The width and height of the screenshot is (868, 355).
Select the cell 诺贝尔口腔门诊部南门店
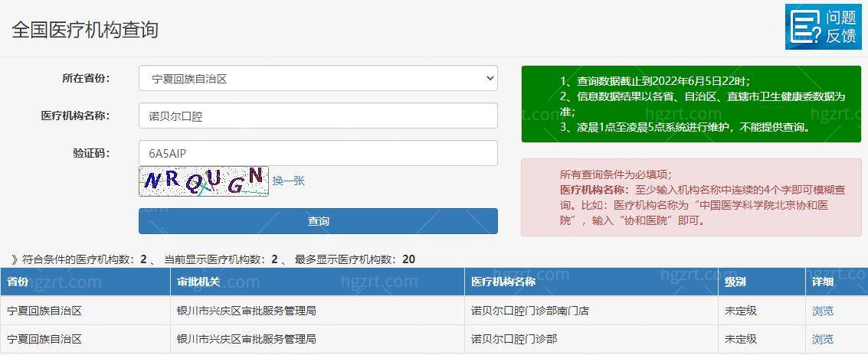point(591,311)
